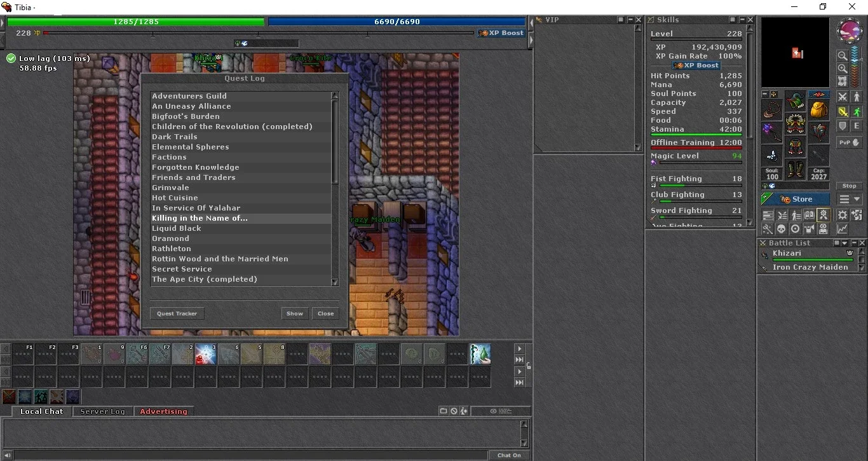Viewport: 868px width, 461px height.
Task: Click XP Boost next to level bar
Action: pyautogui.click(x=502, y=32)
